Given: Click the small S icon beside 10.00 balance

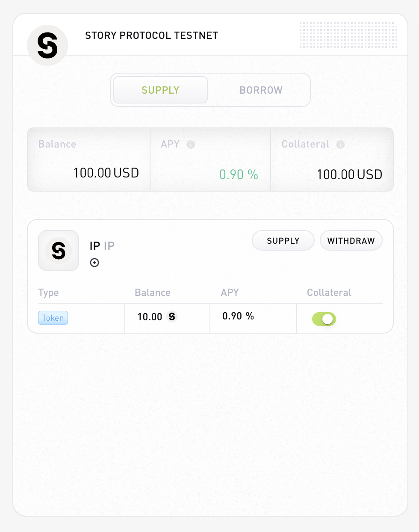Looking at the screenshot, I should pyautogui.click(x=172, y=316).
